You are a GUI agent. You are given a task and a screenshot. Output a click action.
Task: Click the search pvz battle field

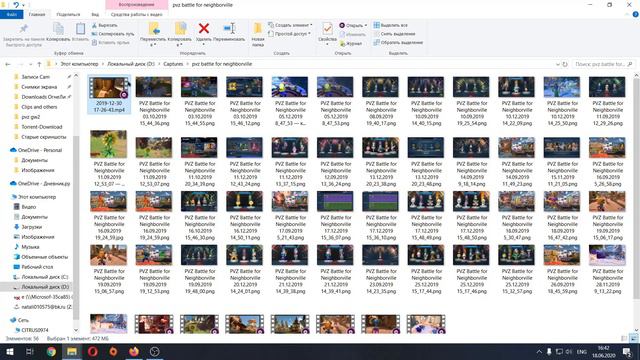603,64
